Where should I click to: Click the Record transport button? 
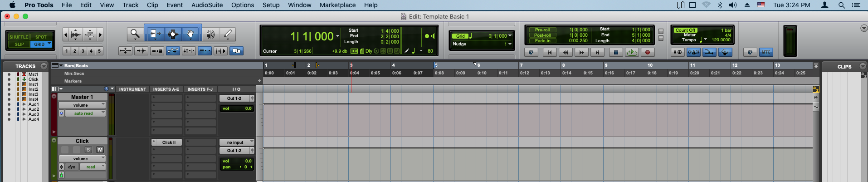pyautogui.click(x=647, y=52)
